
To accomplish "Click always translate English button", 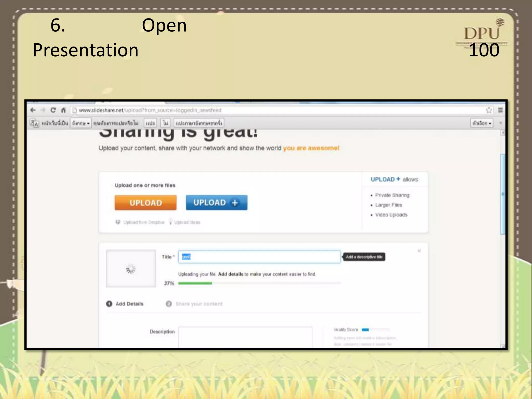I will pos(199,123).
